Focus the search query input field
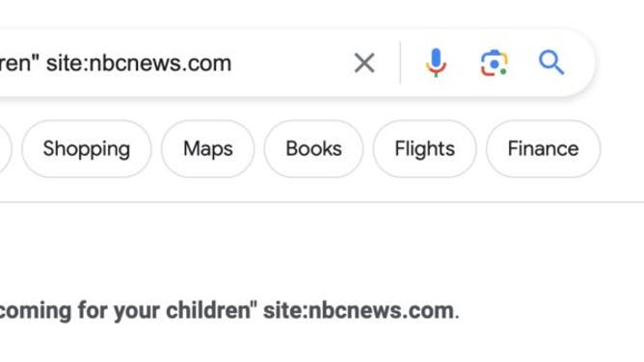Screen dimensions: 644x362 point(173,64)
